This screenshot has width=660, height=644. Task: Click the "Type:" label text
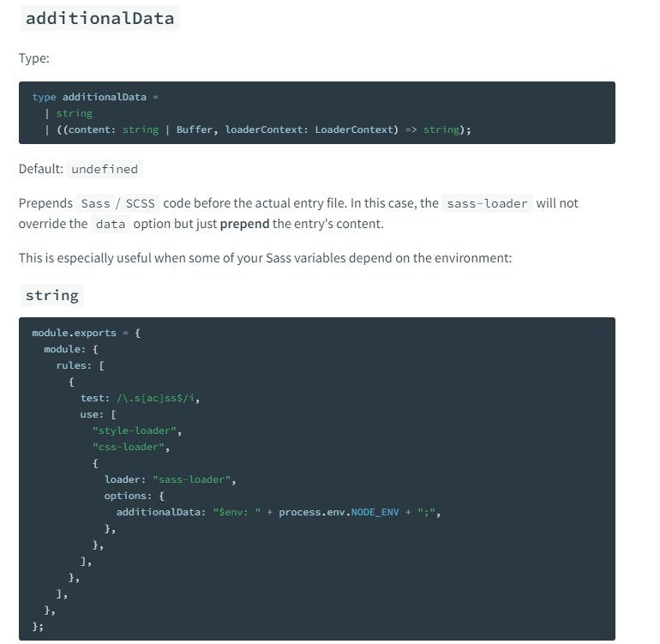pyautogui.click(x=34, y=58)
